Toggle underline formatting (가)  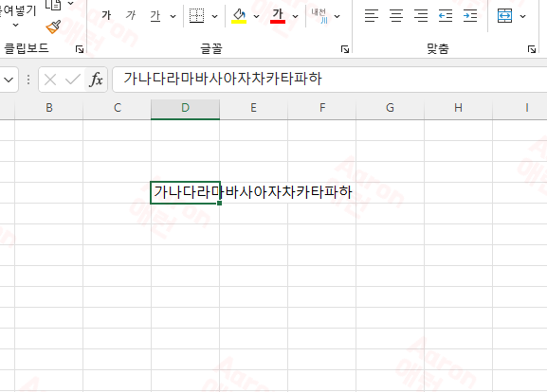click(155, 16)
